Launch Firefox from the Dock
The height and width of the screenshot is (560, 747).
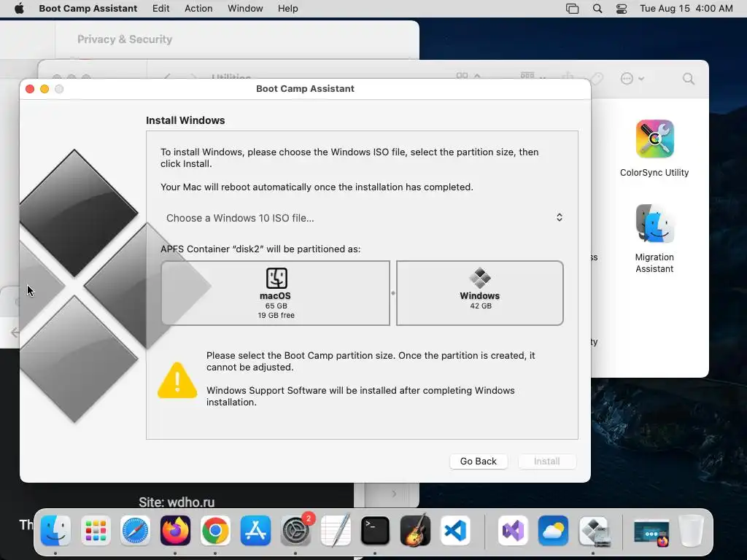[x=175, y=531]
